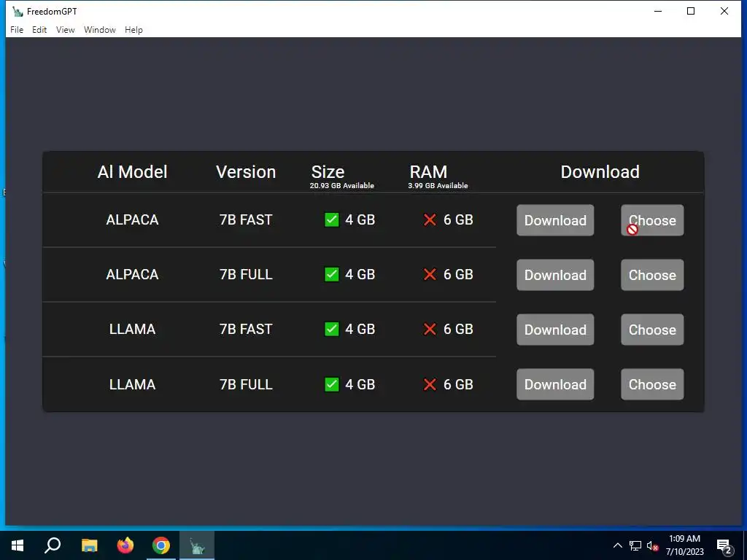Click the muted volume tray icon
The width and height of the screenshot is (747, 560).
(x=652, y=545)
